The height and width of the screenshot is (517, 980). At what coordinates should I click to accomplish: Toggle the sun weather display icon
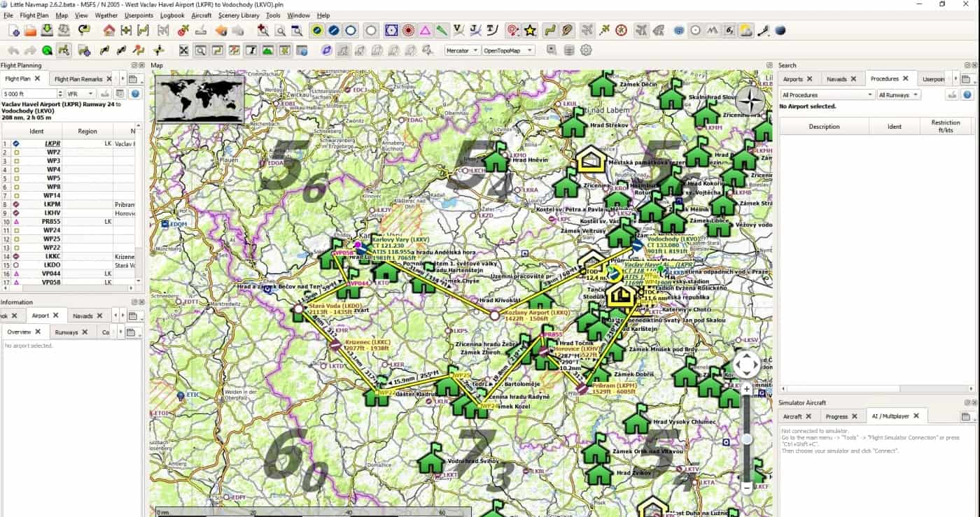(x=746, y=30)
